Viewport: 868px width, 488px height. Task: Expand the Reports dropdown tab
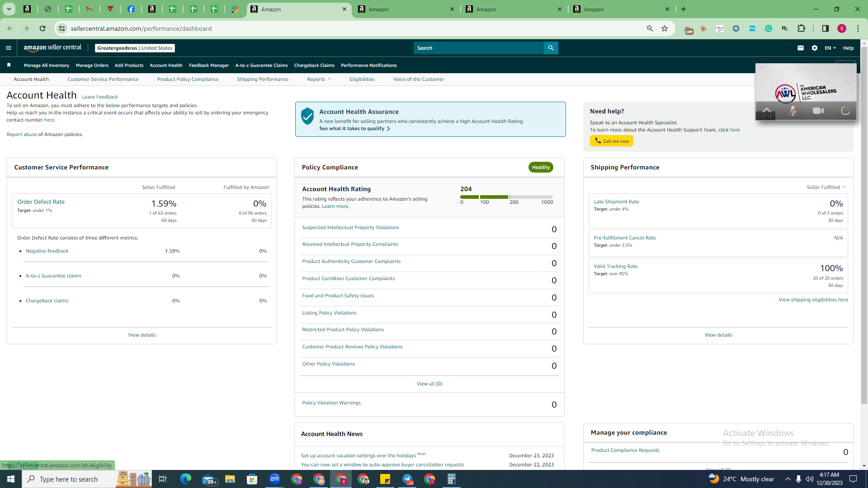pos(319,79)
